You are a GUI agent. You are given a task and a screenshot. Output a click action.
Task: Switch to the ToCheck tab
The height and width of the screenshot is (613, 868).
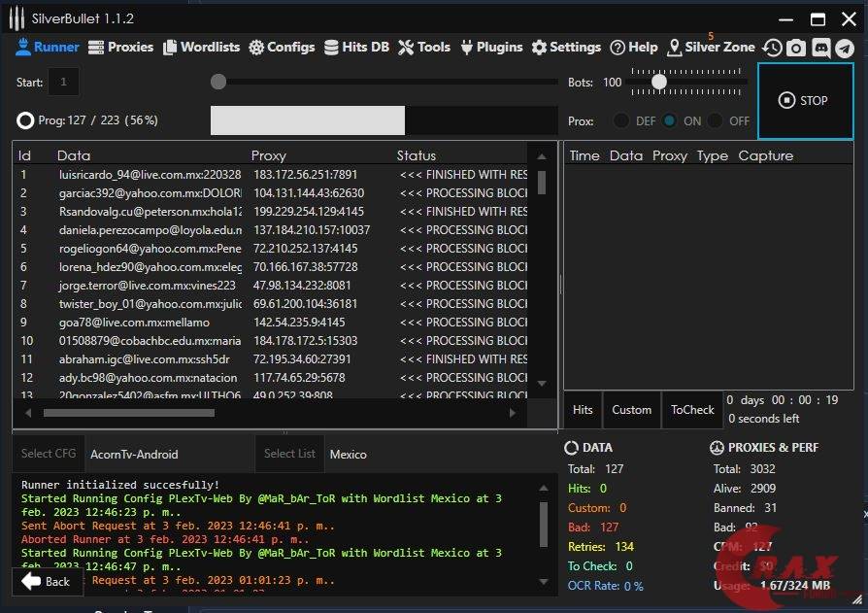(x=692, y=410)
